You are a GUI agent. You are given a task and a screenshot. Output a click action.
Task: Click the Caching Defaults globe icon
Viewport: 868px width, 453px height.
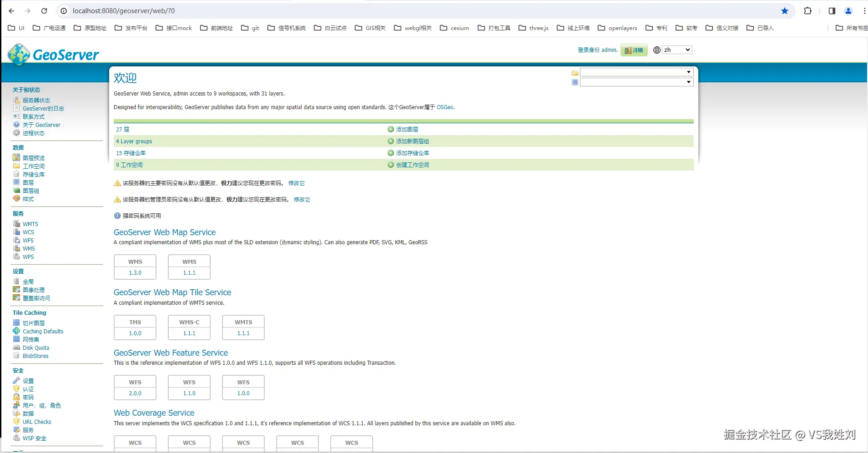point(16,331)
